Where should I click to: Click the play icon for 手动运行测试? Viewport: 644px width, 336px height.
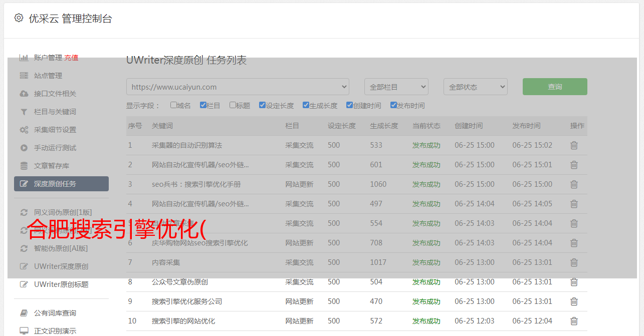24,148
